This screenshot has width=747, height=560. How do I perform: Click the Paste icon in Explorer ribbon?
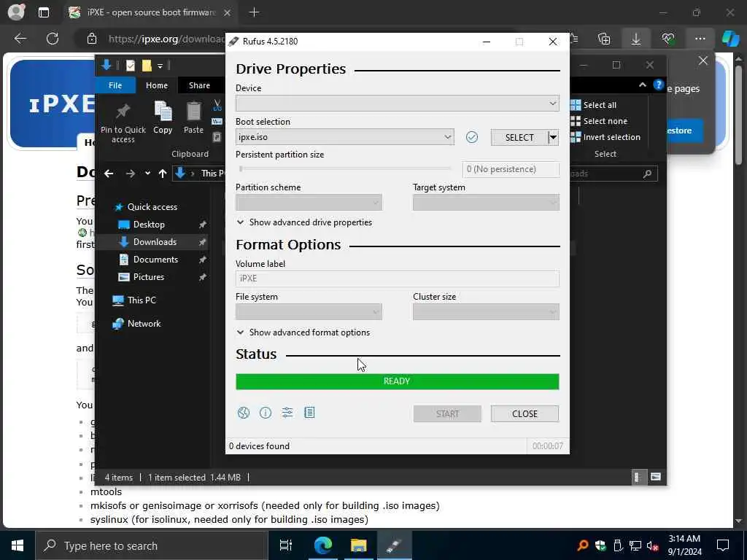pyautogui.click(x=193, y=117)
